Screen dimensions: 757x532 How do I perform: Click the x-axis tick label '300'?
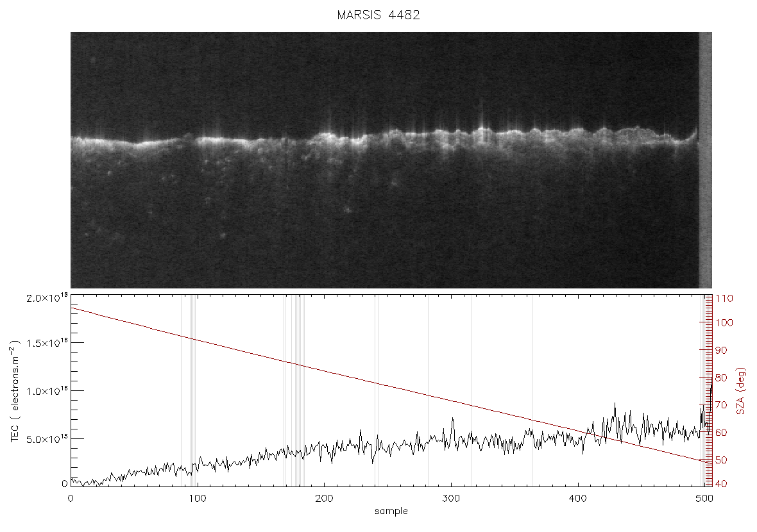[451, 498]
